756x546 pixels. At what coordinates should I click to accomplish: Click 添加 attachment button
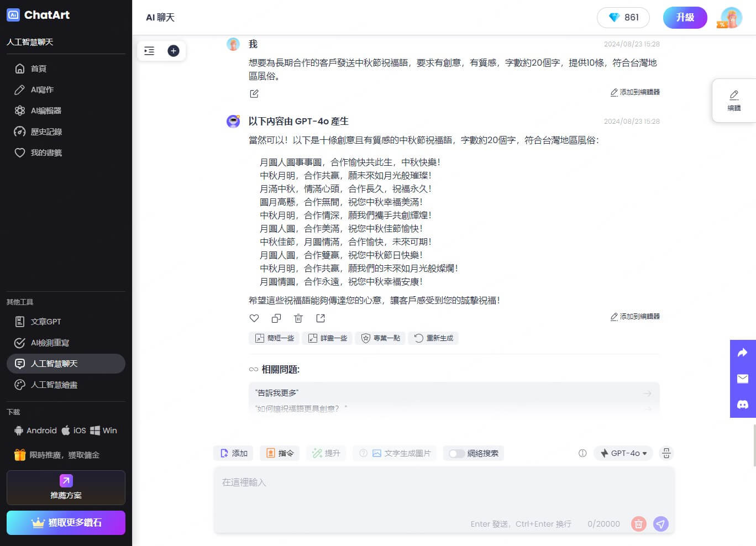233,453
